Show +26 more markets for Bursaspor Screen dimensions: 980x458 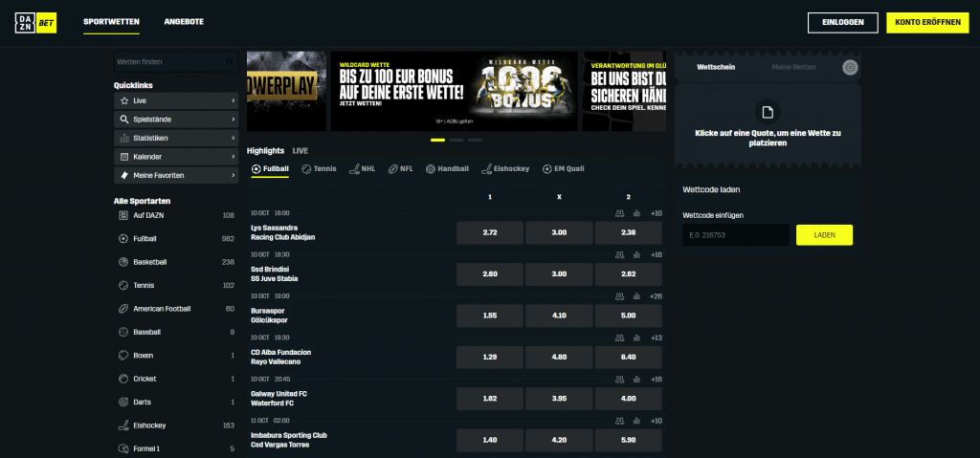656,296
